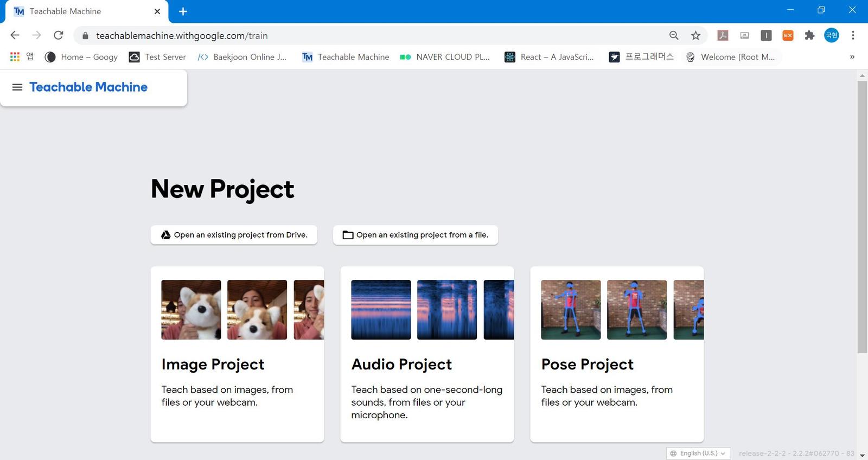Click the bookmark star icon
This screenshot has height=460, width=868.
point(695,36)
